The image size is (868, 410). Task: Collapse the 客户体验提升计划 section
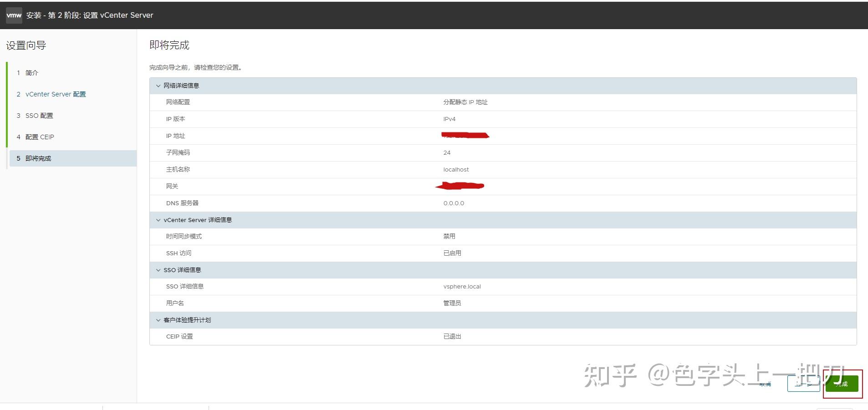coord(158,320)
